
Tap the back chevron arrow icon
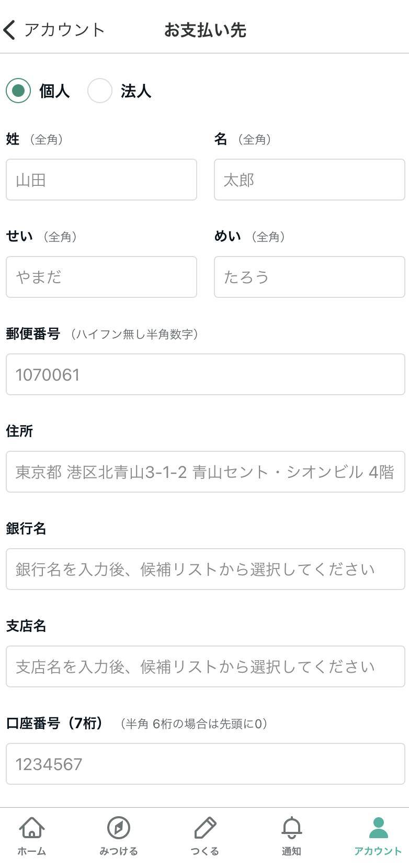9,30
